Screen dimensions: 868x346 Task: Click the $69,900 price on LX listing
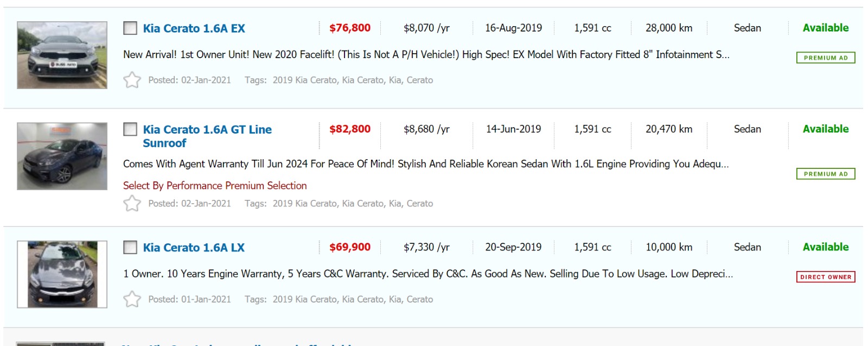tap(350, 247)
